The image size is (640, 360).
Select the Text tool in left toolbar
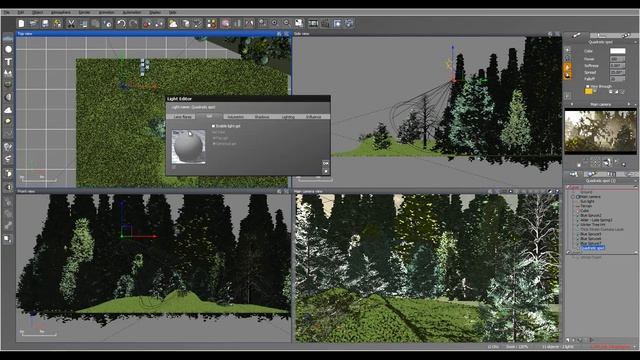pos(8,62)
